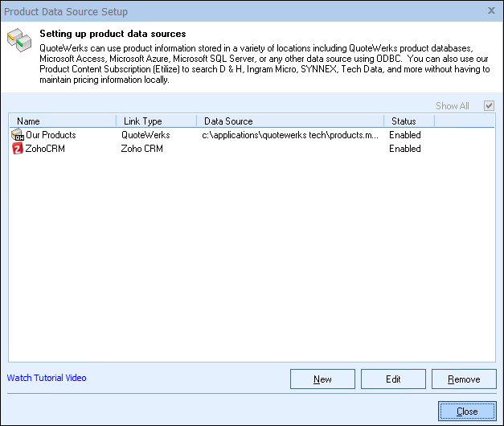Sort by the Link Type column header

[x=156, y=121]
